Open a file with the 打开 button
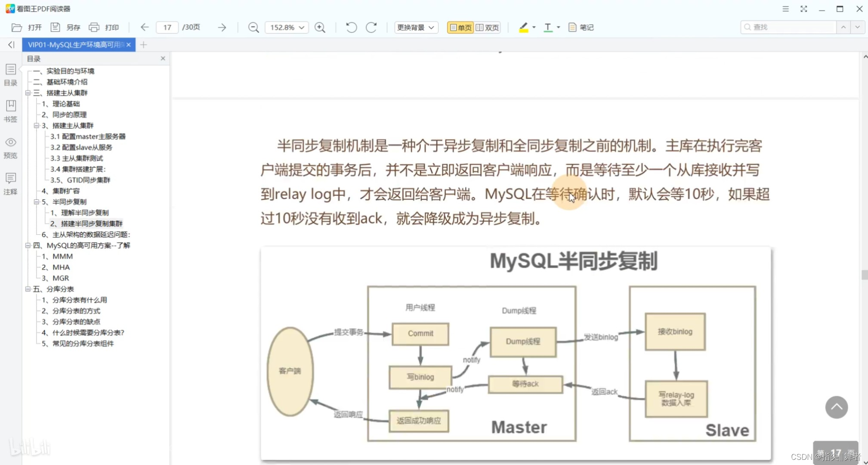The width and height of the screenshot is (868, 465). [x=27, y=28]
